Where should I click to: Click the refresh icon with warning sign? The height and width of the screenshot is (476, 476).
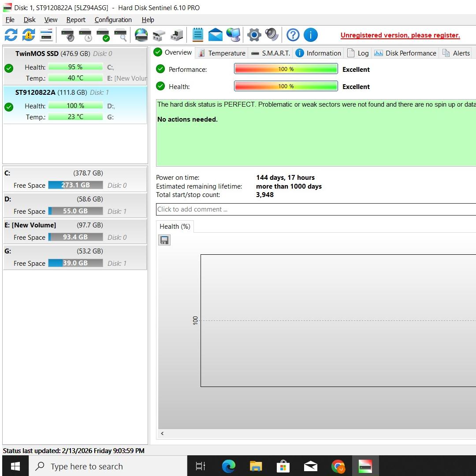coord(29,35)
